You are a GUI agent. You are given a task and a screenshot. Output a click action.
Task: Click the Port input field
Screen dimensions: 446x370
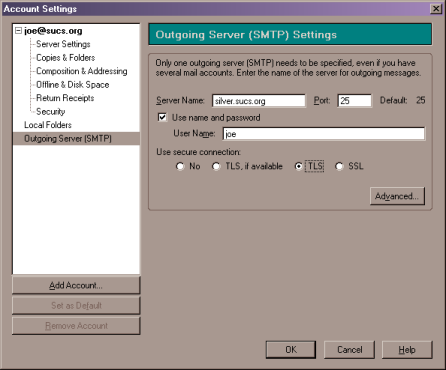tap(354, 101)
